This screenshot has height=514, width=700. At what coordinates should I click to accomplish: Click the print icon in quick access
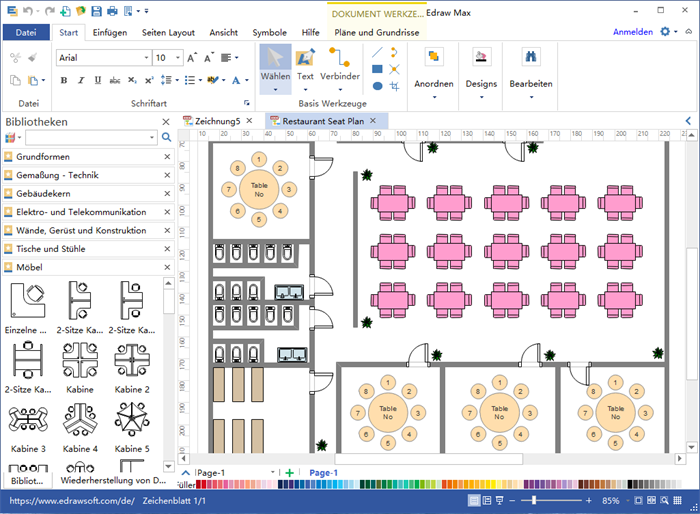point(113,11)
